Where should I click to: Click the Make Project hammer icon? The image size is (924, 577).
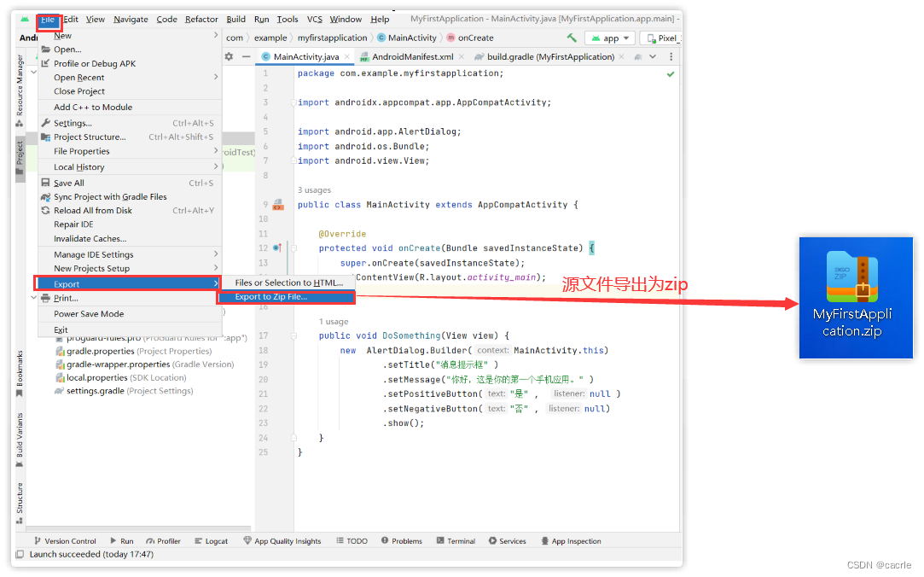pos(571,38)
